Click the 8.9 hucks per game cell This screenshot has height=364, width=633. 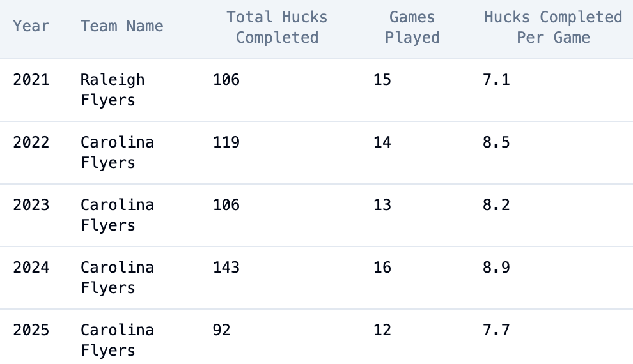[x=496, y=267]
